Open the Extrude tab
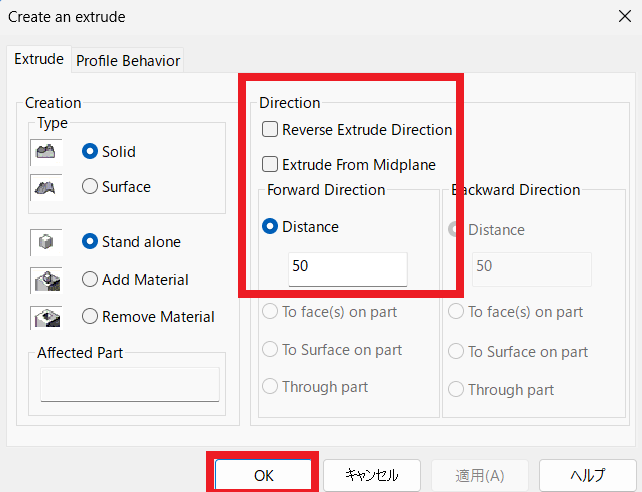 click(x=39, y=59)
